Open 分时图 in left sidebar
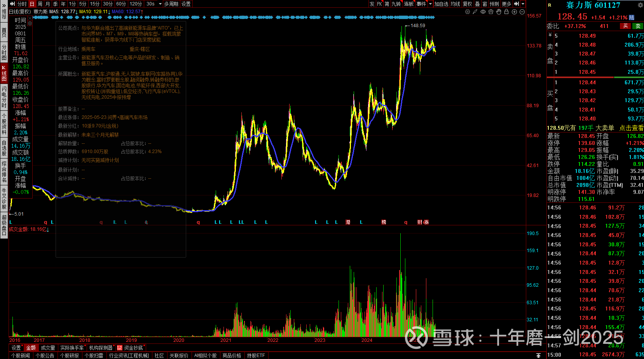Image resolution: width=644 pixels, height=359 pixels. click(x=4, y=52)
